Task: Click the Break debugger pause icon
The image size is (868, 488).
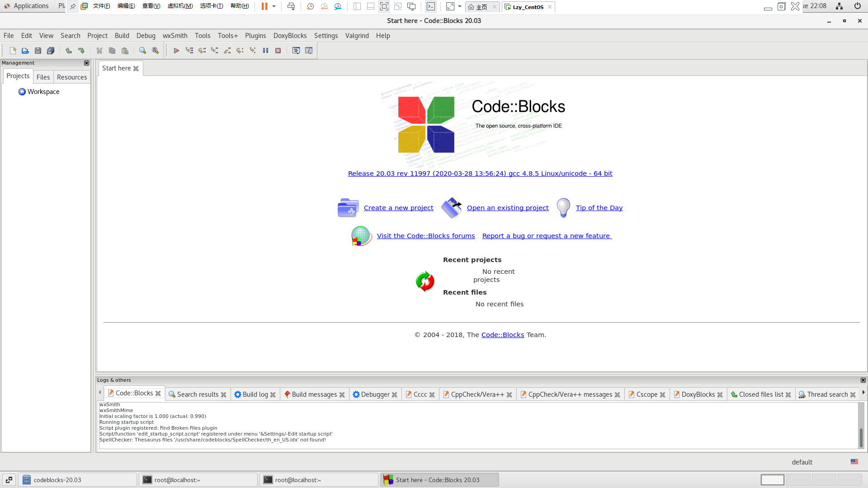Action: point(265,51)
